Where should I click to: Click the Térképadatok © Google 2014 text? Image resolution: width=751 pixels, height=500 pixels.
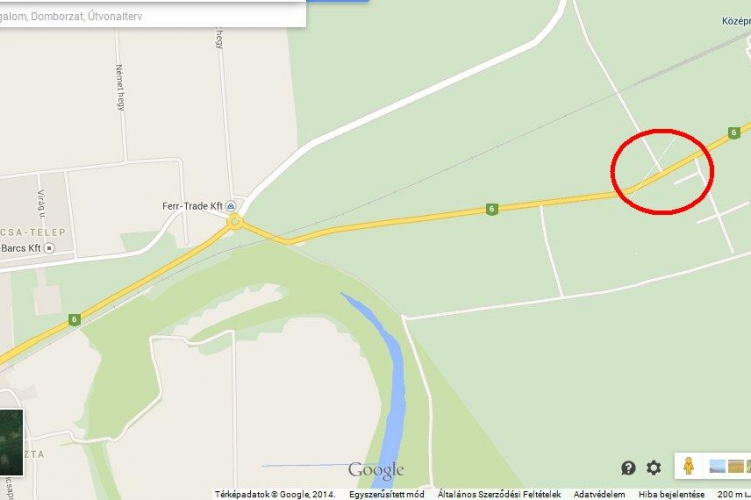point(275,494)
